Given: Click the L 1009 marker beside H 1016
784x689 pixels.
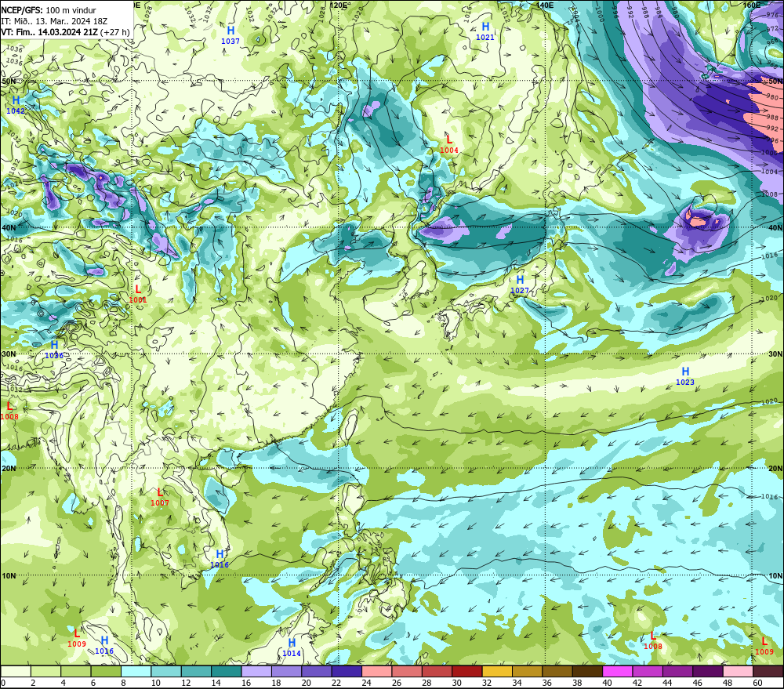Looking at the screenshot, I should [x=77, y=639].
